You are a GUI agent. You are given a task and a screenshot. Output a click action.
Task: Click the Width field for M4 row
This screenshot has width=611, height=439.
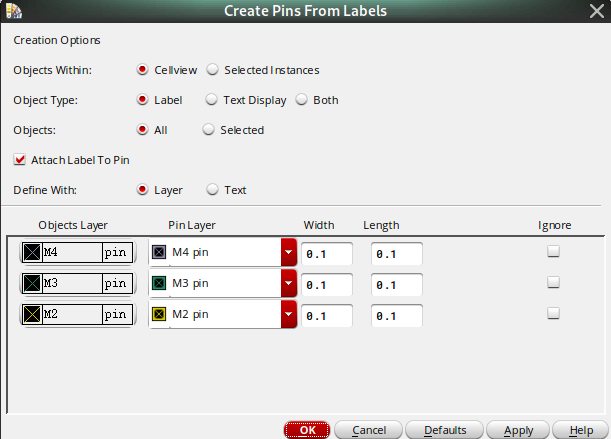327,254
